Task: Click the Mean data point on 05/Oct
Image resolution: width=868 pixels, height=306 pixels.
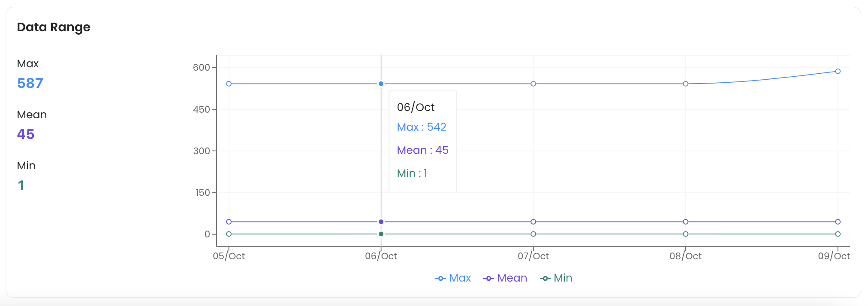Action: point(229,222)
